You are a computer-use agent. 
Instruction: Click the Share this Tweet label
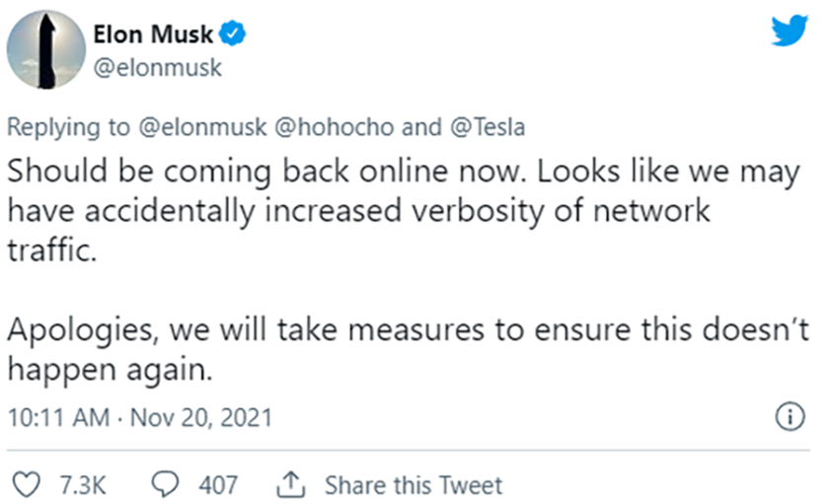click(413, 484)
